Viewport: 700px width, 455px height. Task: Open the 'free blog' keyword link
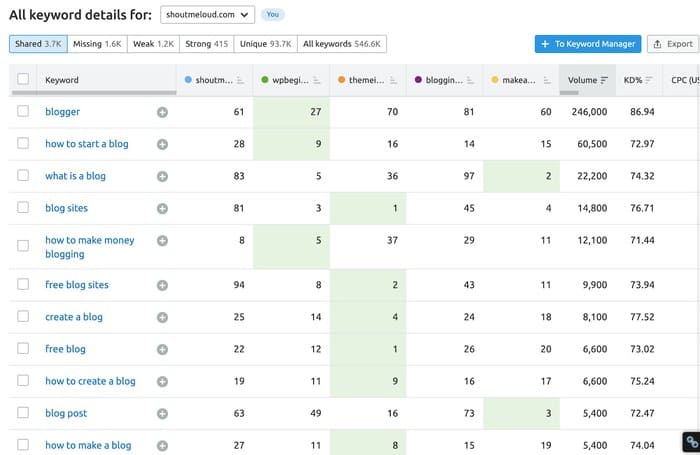coord(65,349)
